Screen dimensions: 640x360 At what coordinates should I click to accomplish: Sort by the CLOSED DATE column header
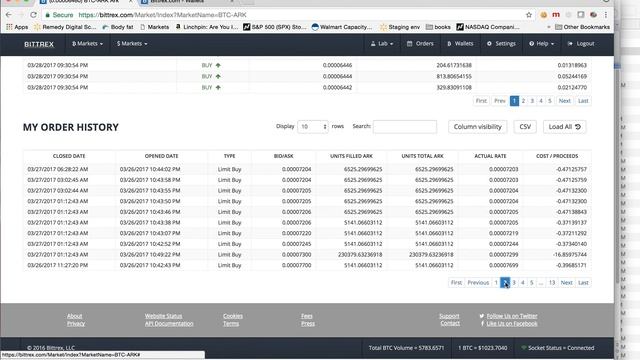tap(69, 156)
